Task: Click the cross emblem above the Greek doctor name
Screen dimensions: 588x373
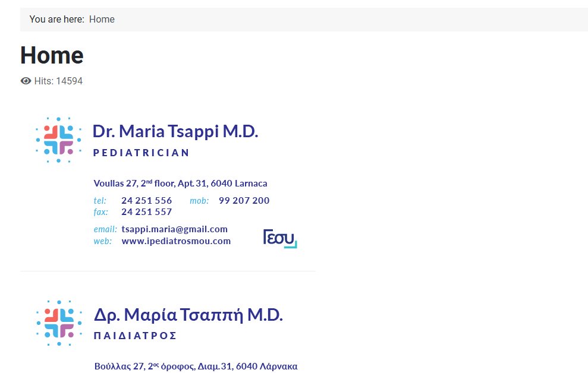Action: [x=58, y=323]
